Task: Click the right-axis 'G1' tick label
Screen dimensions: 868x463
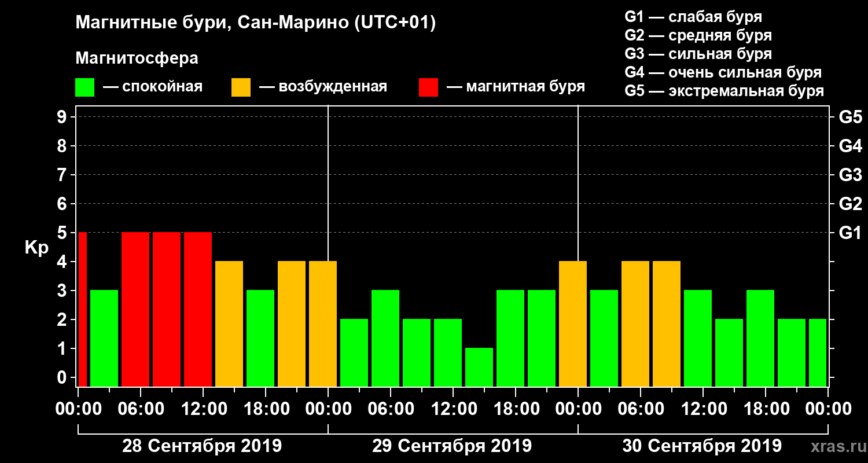Action: 850,233
